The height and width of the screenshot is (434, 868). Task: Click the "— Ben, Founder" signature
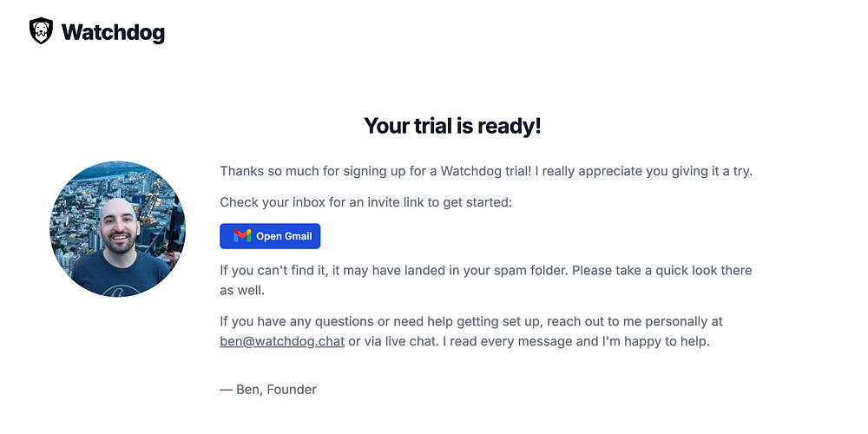point(267,389)
